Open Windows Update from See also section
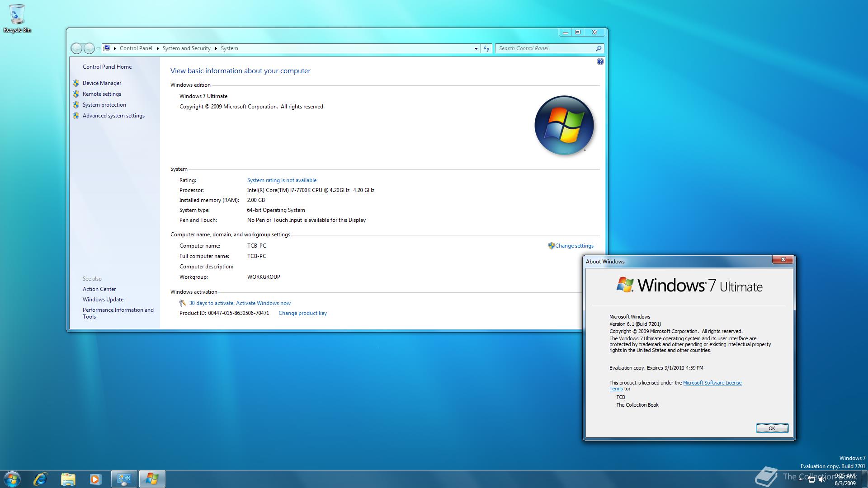Screen dimensions: 868x488 [x=103, y=299]
